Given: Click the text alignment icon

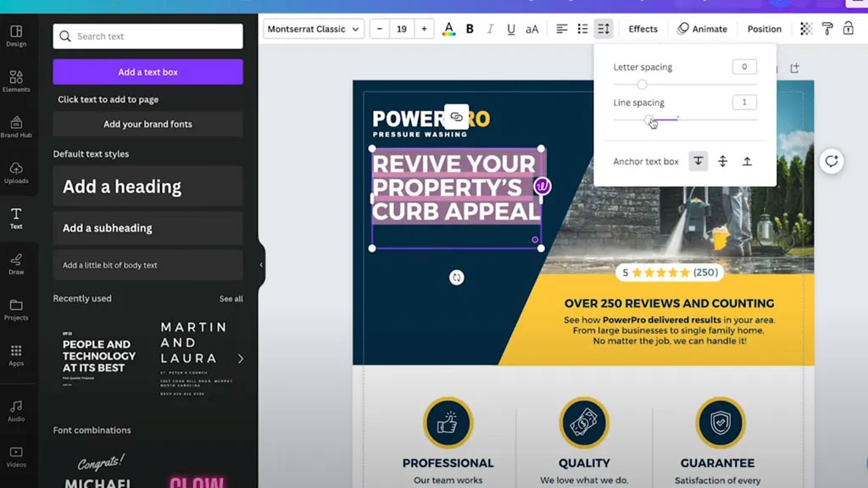Looking at the screenshot, I should click(x=561, y=29).
